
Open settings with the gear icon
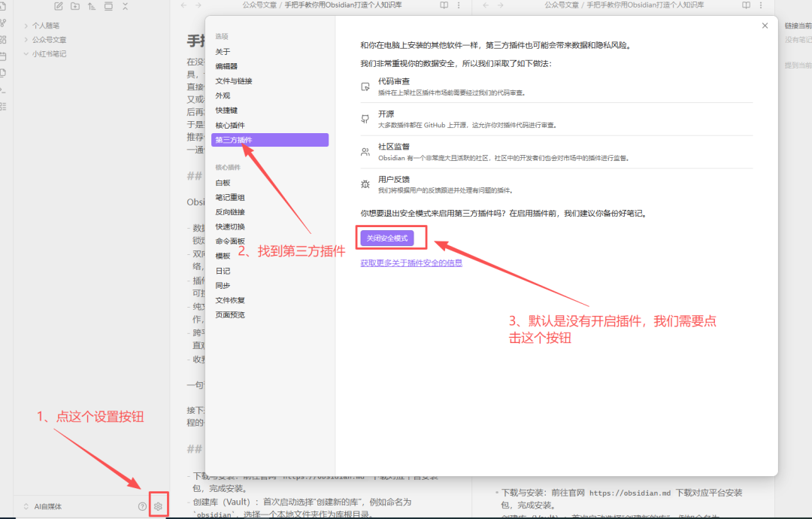coord(158,506)
